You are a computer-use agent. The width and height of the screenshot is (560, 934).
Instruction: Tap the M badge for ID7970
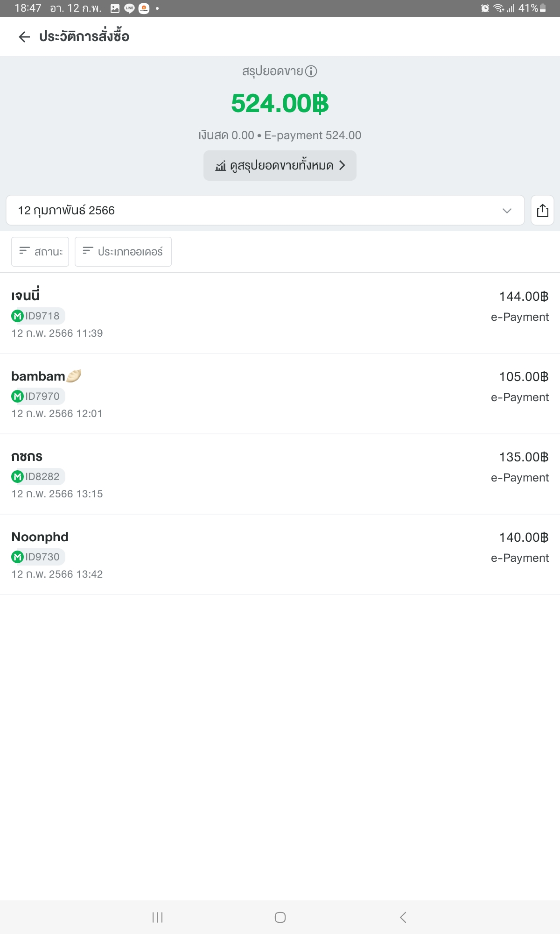pyautogui.click(x=17, y=396)
